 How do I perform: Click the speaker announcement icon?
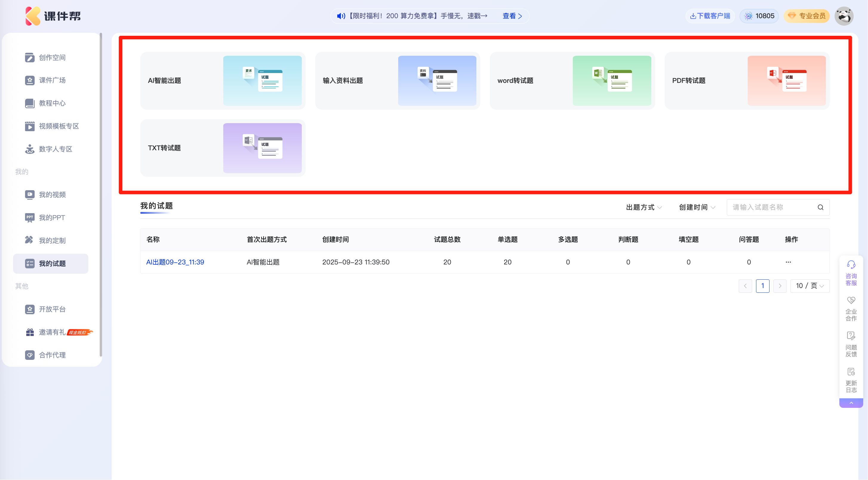click(341, 16)
